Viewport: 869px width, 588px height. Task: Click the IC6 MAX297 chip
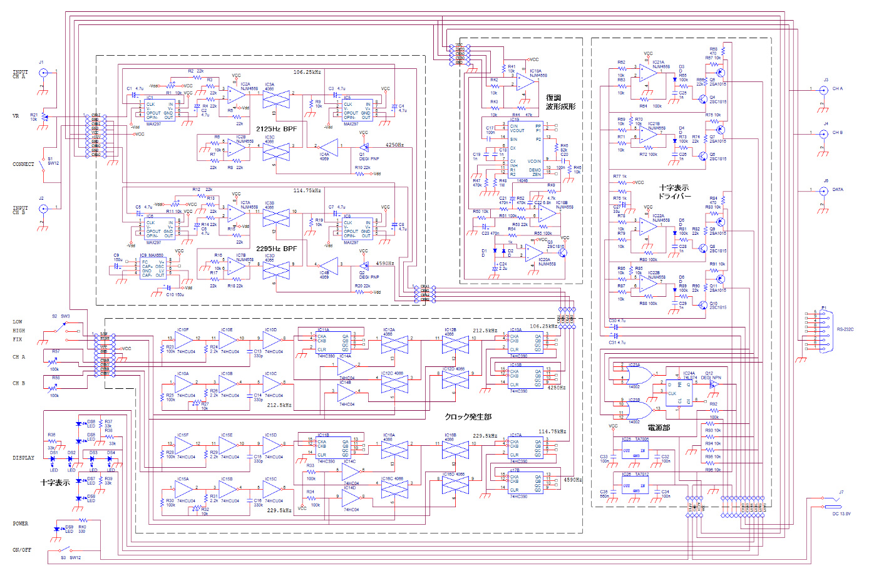[x=160, y=228]
